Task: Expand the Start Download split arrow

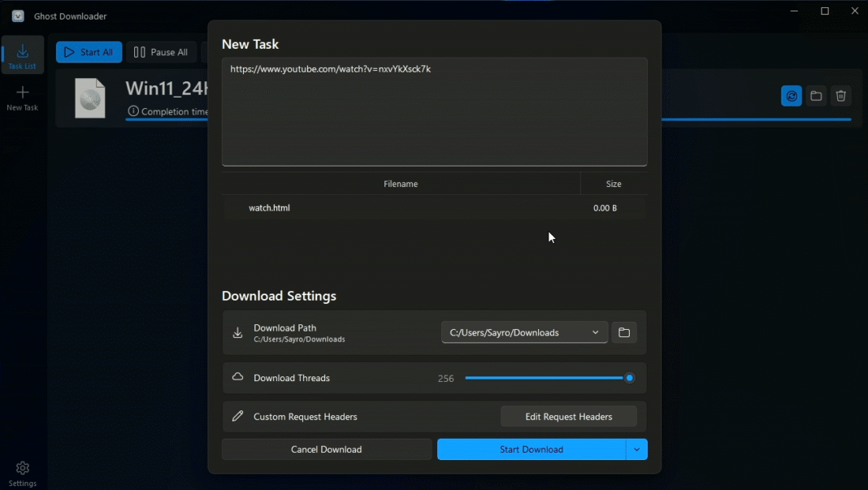Action: tap(636, 449)
